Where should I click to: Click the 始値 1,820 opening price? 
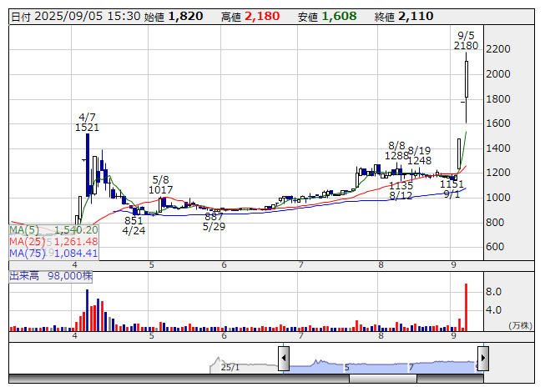[174, 17]
